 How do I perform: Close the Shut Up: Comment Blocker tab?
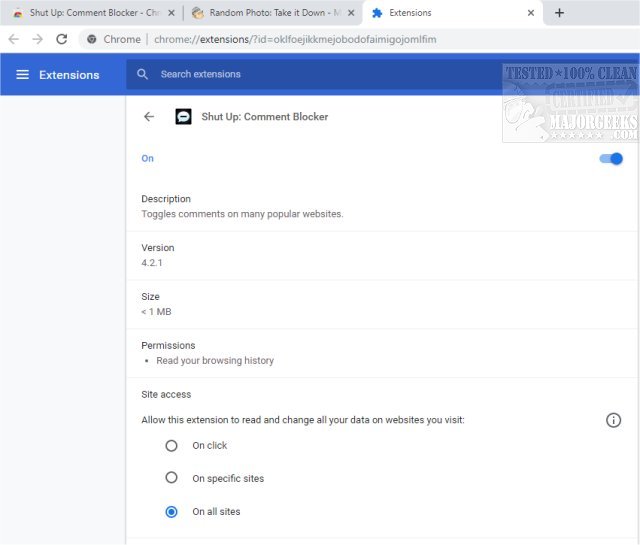point(171,13)
